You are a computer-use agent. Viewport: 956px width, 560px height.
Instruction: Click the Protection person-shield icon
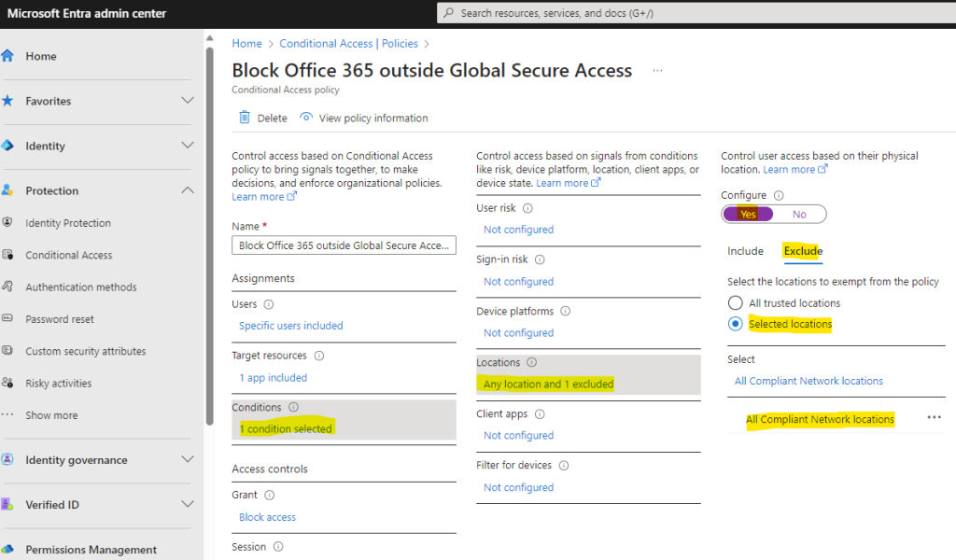point(7,190)
